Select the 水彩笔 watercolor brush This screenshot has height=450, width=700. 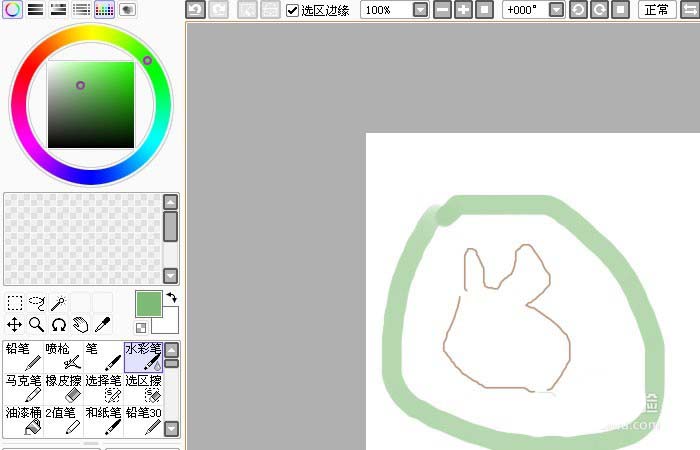click(x=143, y=357)
